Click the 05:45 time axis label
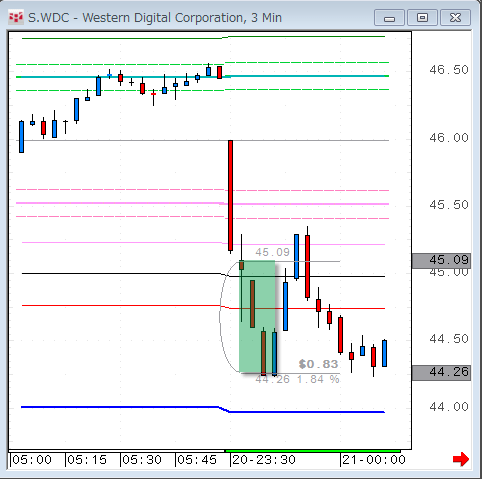 click(x=197, y=460)
